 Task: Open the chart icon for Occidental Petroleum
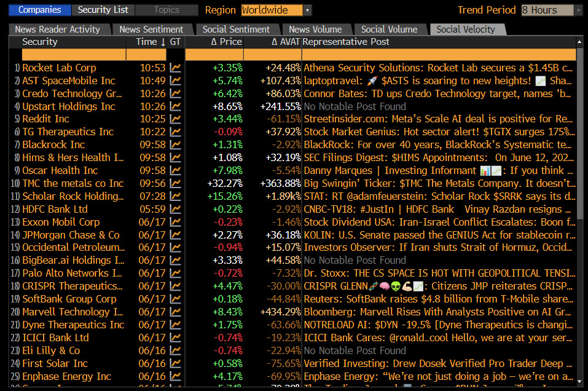[175, 247]
